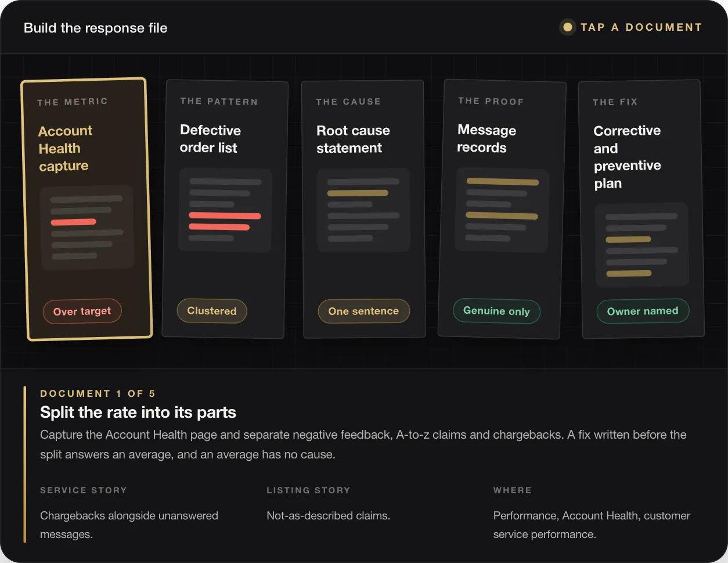
Task: Click the Account Health capture preview thumbnail
Action: [87, 227]
